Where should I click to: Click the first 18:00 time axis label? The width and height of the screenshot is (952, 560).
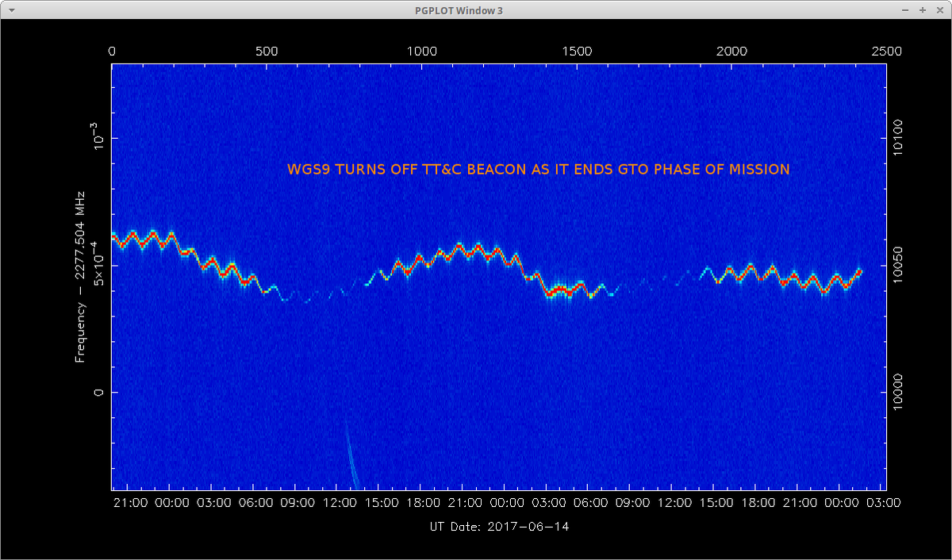[x=424, y=503]
